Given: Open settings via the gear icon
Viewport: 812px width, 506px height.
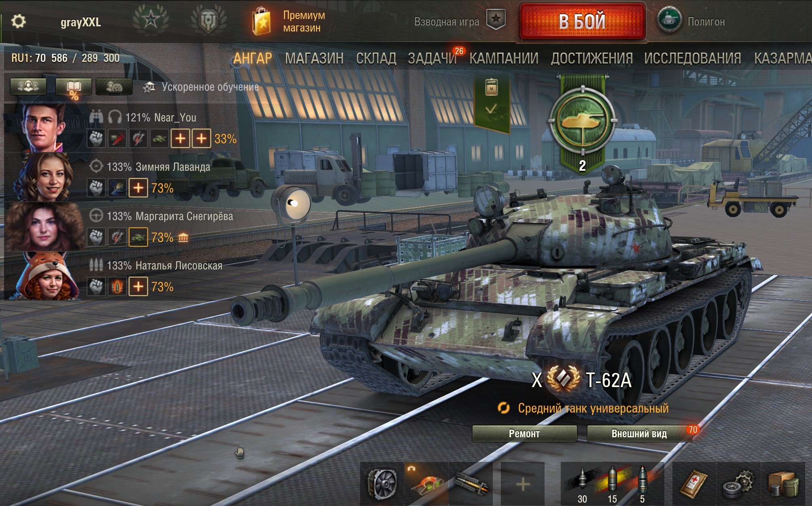Looking at the screenshot, I should [x=18, y=21].
